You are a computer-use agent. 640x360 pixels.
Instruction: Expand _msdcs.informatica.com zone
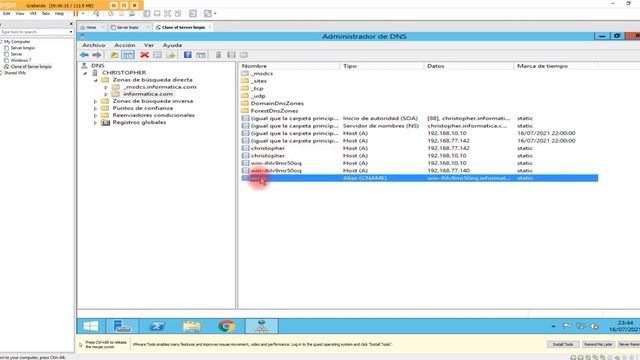[106, 87]
